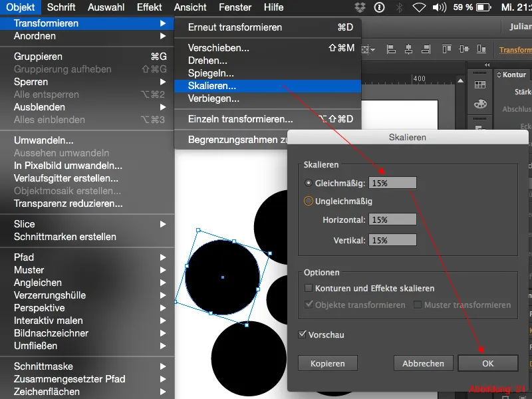Click the Vertikal percentage field
This screenshot has height=399, width=532.
(x=392, y=240)
